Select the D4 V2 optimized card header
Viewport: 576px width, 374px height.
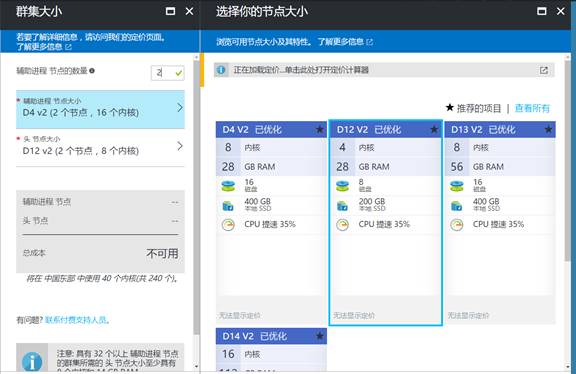click(271, 129)
